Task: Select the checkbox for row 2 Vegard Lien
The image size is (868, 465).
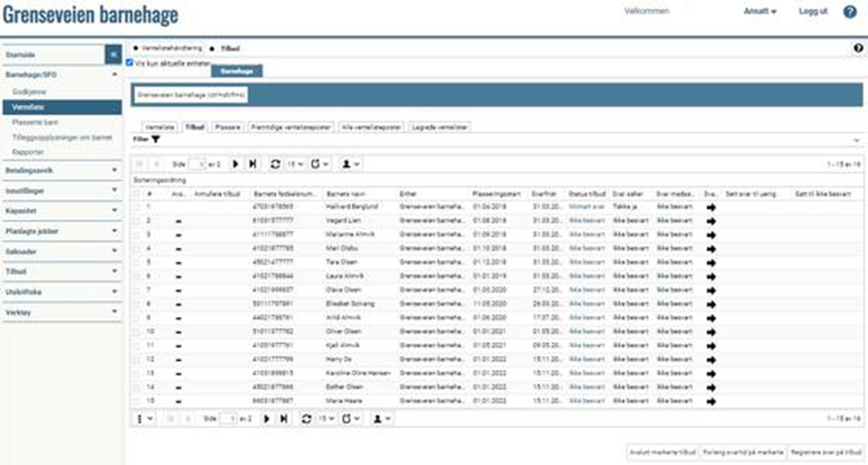Action: coord(138,221)
